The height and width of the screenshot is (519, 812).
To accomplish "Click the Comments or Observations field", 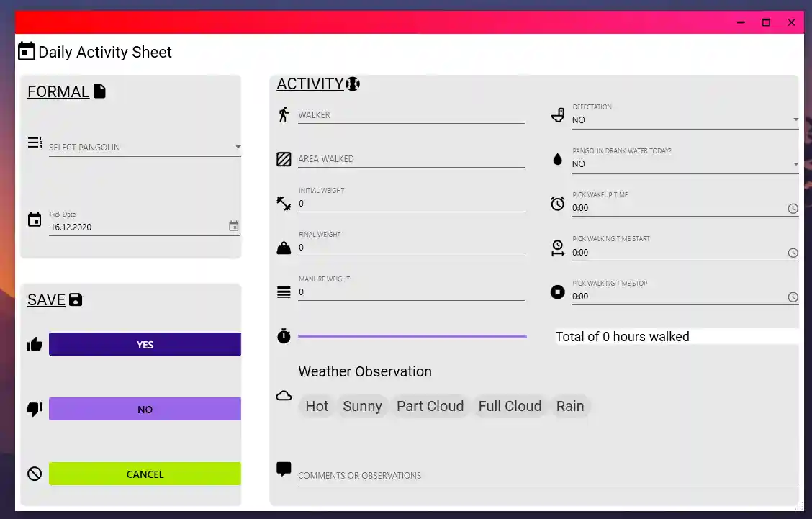I will point(549,475).
